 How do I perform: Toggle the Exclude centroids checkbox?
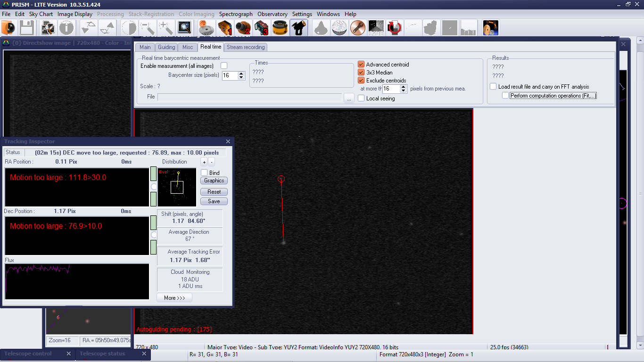361,80
